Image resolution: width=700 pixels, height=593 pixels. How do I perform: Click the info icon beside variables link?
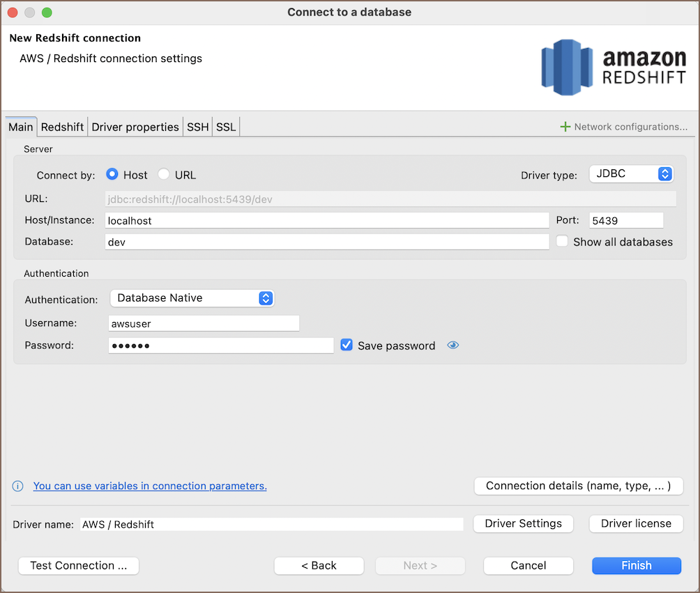point(18,486)
